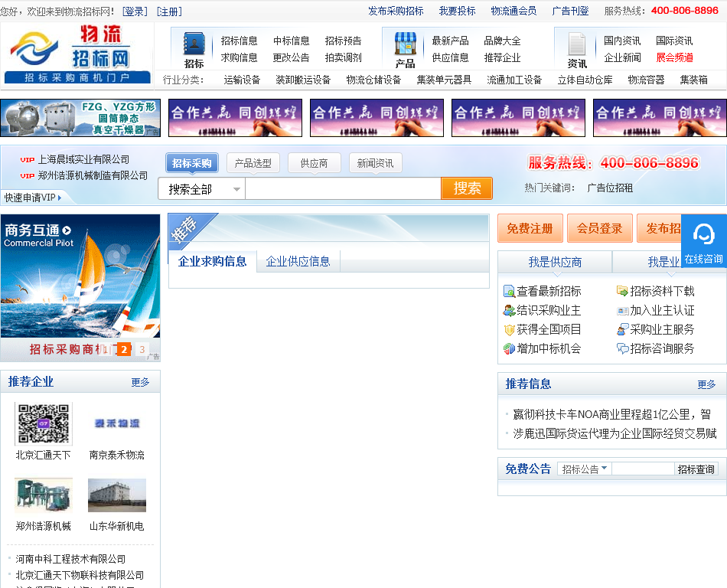Open the 搜索全部 search scope dropdown
The width and height of the screenshot is (727, 588).
[202, 189]
